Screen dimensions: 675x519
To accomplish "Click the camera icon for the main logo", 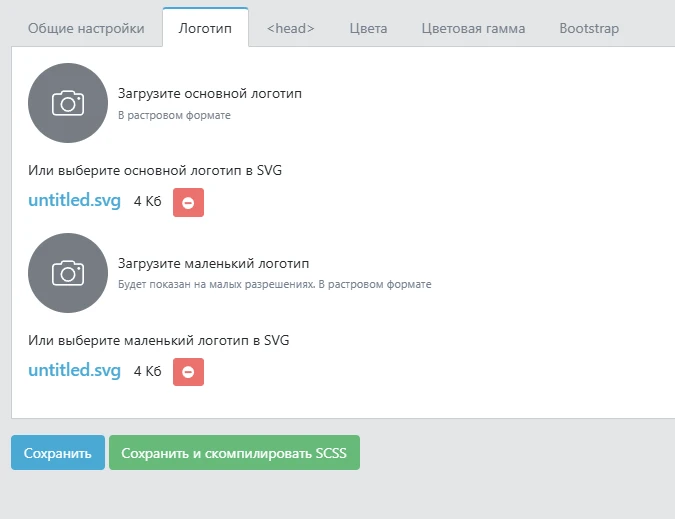I will click(x=68, y=103).
